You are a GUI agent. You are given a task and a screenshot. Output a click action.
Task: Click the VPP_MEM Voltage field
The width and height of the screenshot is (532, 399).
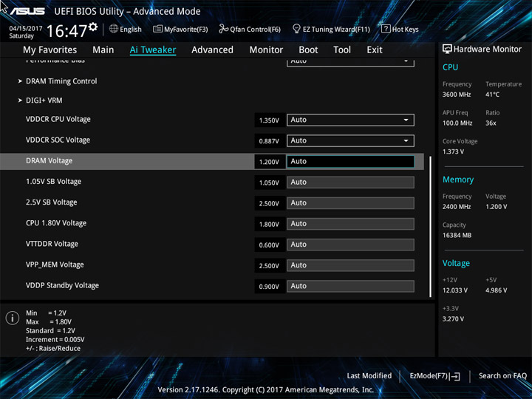(350, 265)
